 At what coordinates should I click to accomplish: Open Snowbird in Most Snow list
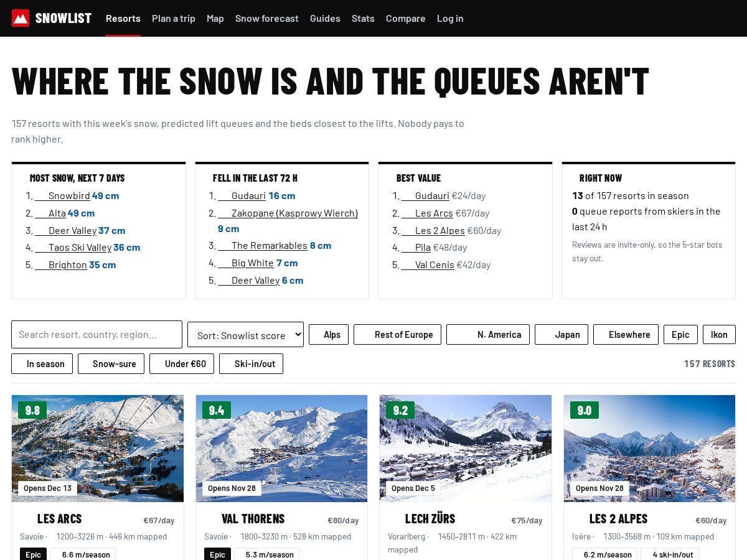(x=62, y=195)
